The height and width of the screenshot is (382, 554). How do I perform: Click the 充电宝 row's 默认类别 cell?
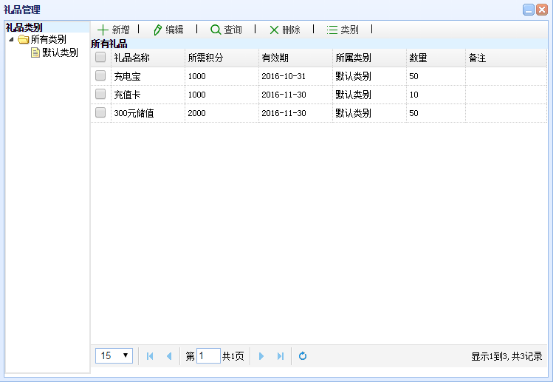(369, 76)
